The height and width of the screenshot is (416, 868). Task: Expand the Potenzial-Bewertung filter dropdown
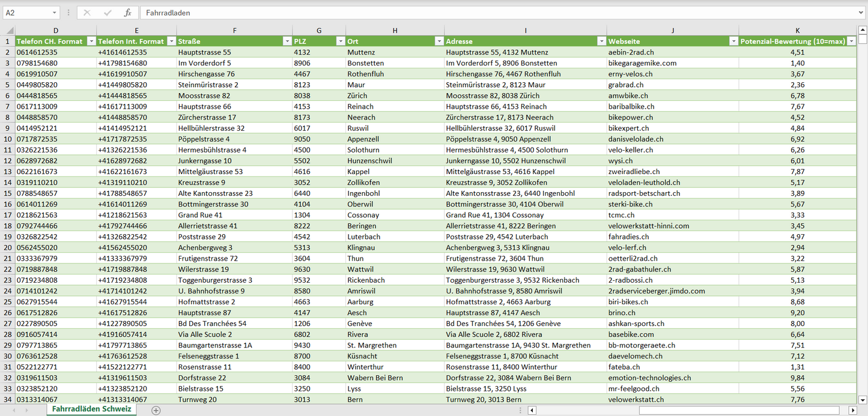click(x=851, y=41)
